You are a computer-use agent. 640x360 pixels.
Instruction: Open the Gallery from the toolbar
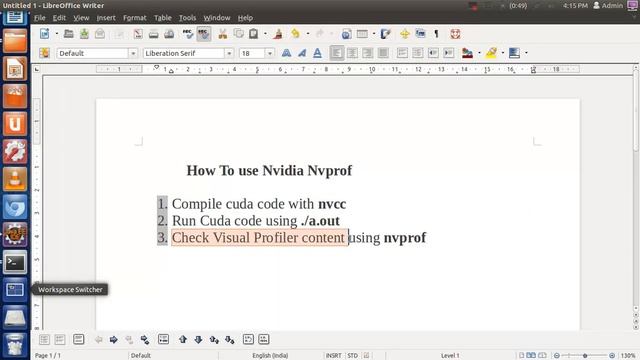click(x=420, y=34)
